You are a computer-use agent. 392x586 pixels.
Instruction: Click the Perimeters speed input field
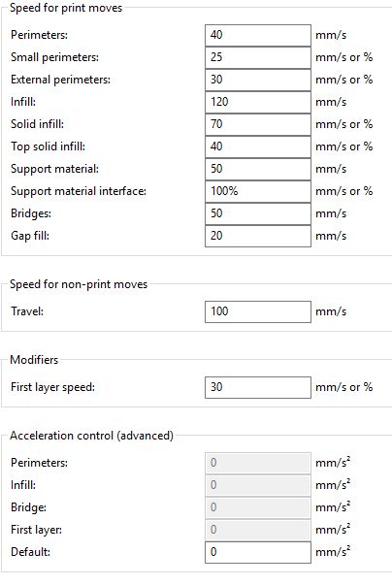tap(258, 35)
